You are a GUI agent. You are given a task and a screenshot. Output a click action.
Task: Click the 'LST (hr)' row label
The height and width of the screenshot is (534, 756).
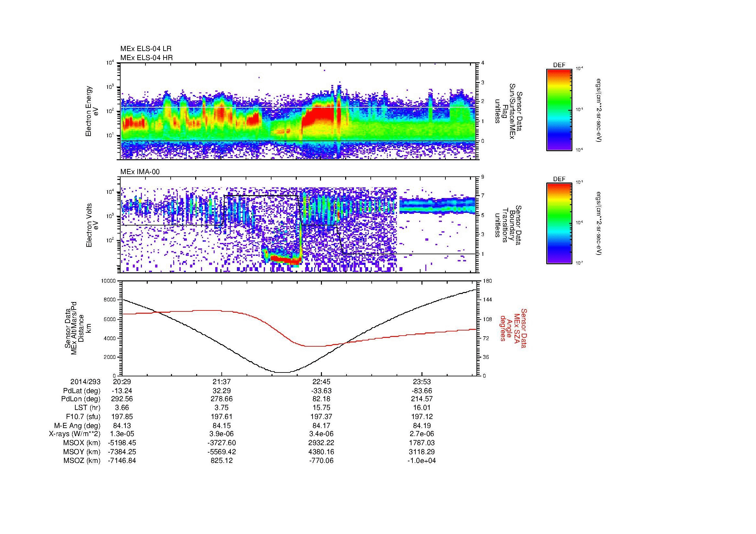point(87,408)
